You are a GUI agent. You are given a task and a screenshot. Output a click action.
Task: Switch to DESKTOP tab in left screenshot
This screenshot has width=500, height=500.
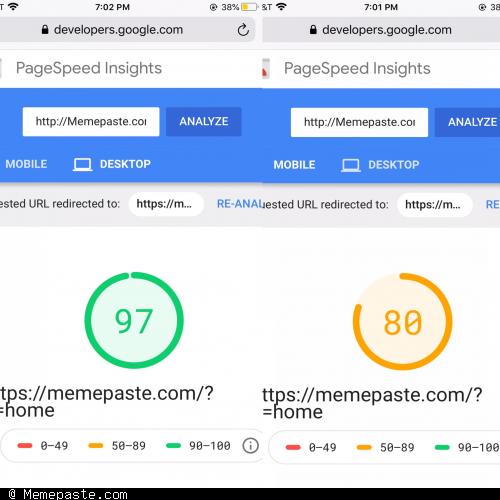coord(125,164)
